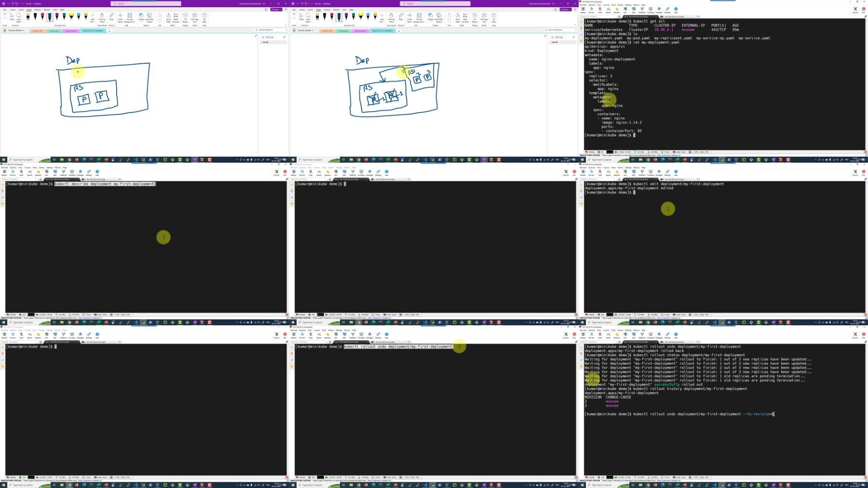Viewport: 868px width, 488px height.
Task: Click Insert Space in OneNote with single RS sketch
Action: (120, 18)
